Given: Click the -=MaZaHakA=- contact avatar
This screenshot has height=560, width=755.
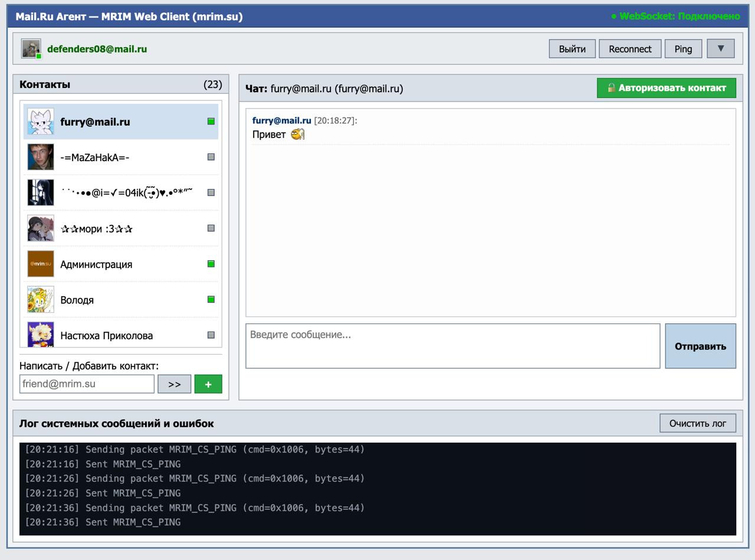Looking at the screenshot, I should pyautogui.click(x=41, y=157).
